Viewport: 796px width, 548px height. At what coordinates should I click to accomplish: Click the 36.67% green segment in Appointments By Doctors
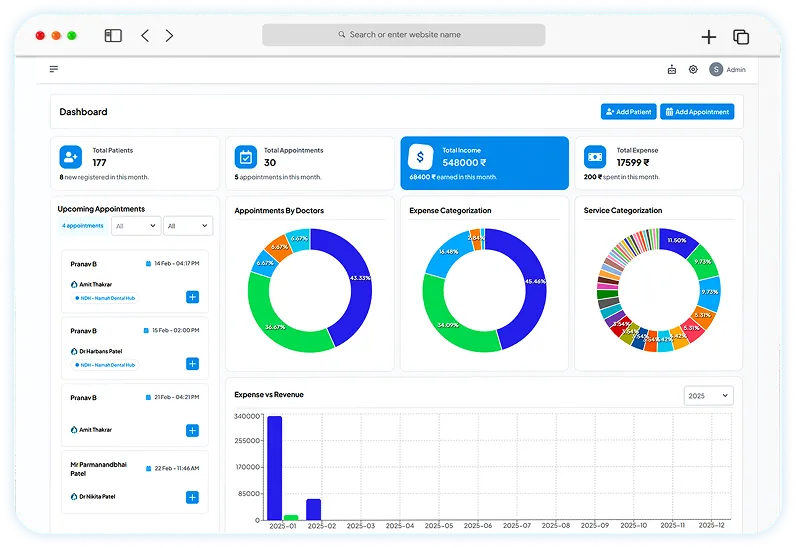click(274, 325)
